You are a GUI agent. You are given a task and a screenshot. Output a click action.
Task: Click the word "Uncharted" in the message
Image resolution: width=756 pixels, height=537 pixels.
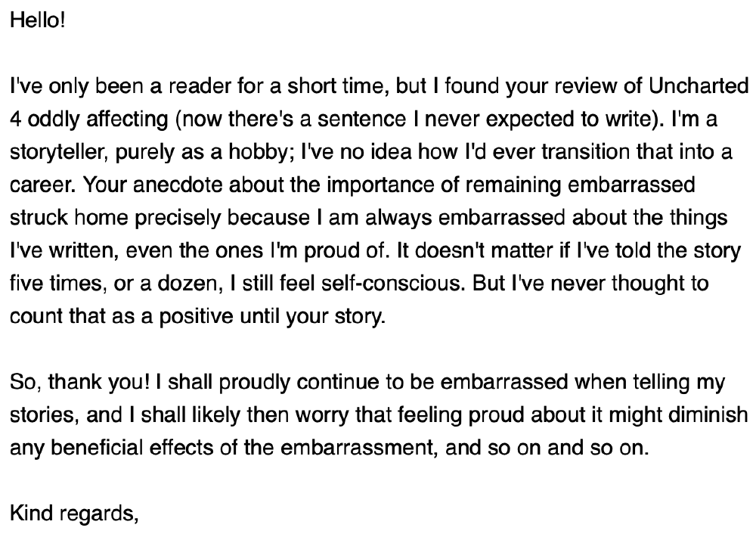702,86
